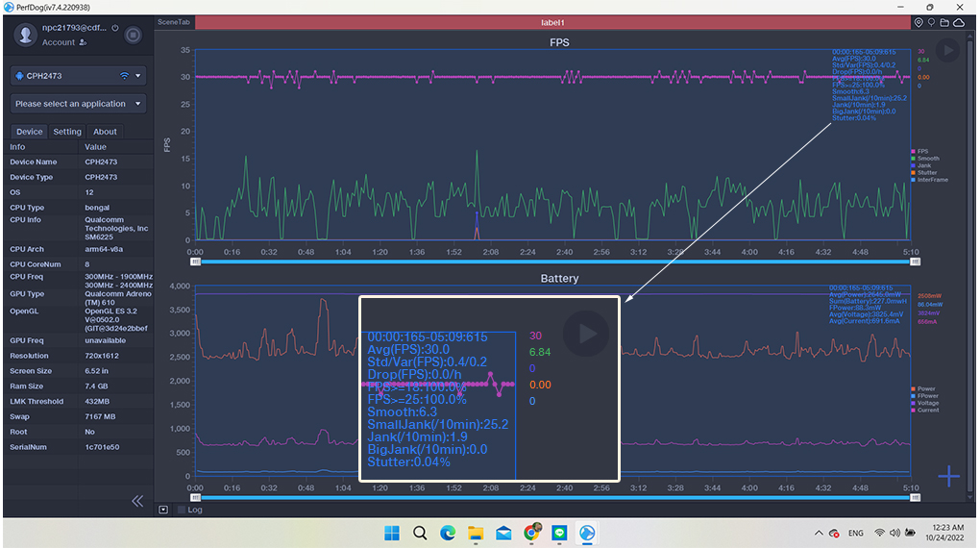980x548 pixels.
Task: Open Windows Start button in taskbar
Action: pos(392,533)
